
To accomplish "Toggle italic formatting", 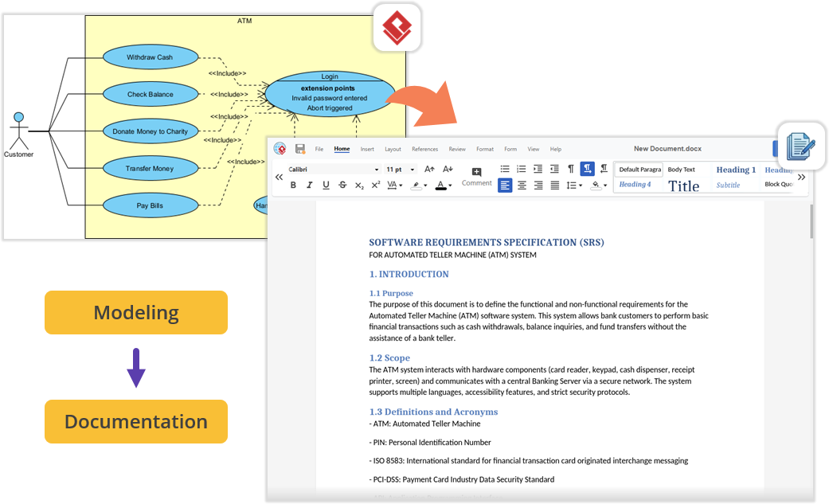I will point(309,185).
